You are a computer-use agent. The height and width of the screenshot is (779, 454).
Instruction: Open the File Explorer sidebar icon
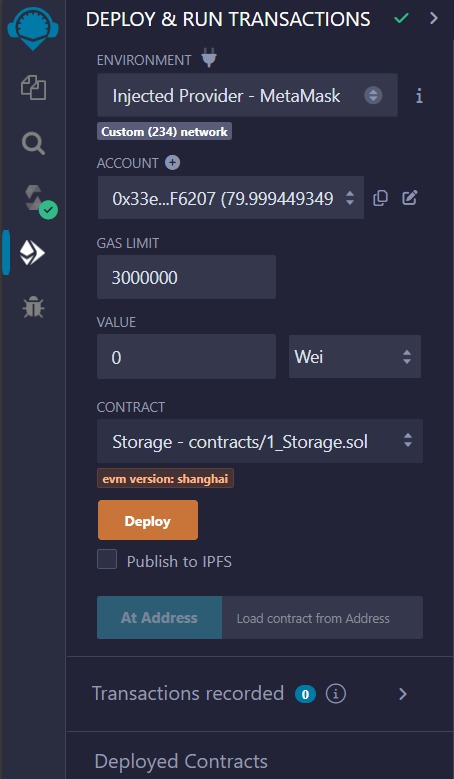click(33, 88)
